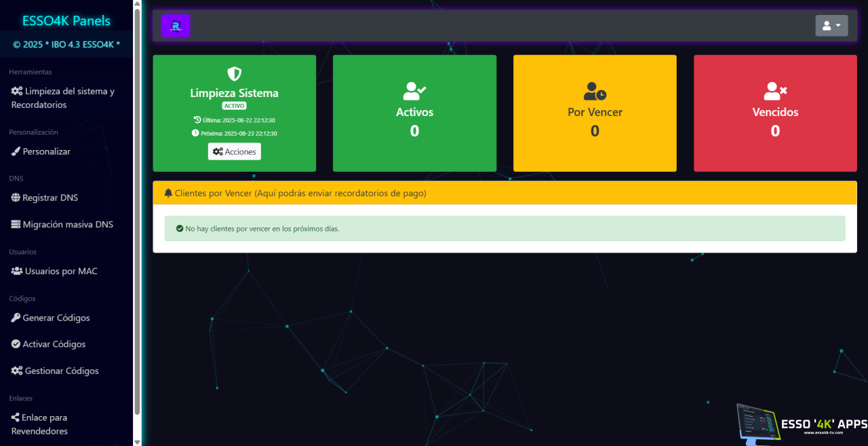Screen dimensions: 868x446
Task: Open Limpieza del sistema y Recordatorios
Action: [62, 98]
